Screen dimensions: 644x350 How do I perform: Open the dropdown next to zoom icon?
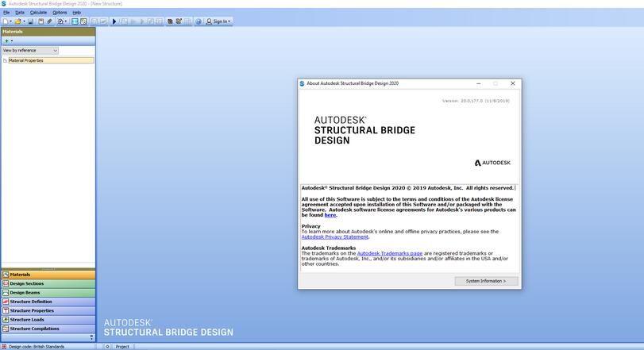point(66,21)
